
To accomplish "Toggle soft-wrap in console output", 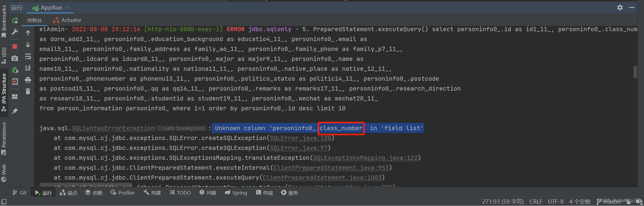I will coord(28,57).
